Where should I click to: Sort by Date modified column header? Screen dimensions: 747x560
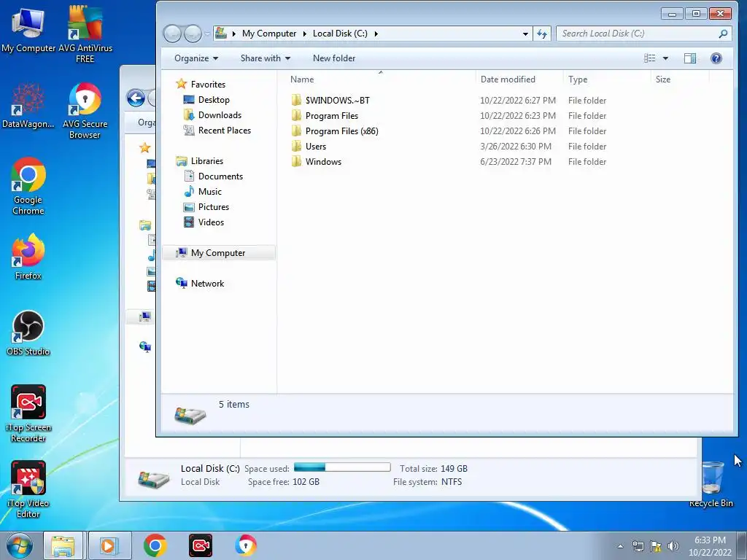(x=519, y=79)
